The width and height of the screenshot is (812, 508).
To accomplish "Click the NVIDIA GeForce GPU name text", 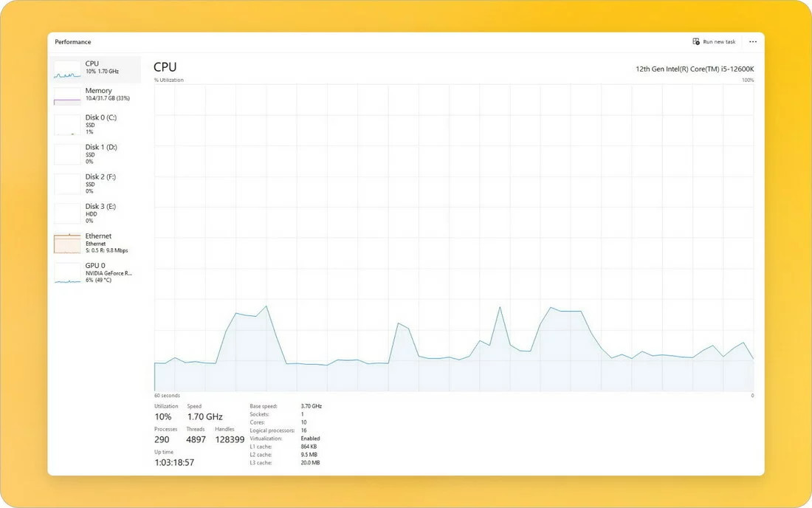I will 109,273.
